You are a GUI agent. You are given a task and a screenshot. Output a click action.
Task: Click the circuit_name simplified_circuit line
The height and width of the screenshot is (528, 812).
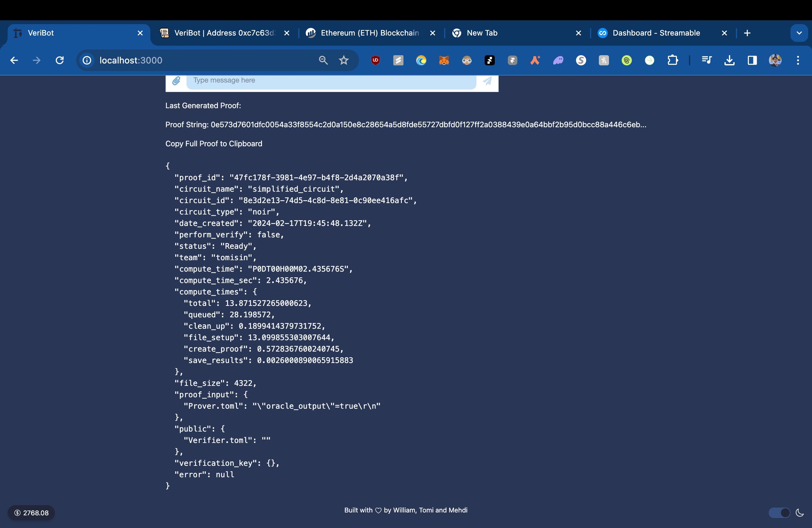click(259, 189)
